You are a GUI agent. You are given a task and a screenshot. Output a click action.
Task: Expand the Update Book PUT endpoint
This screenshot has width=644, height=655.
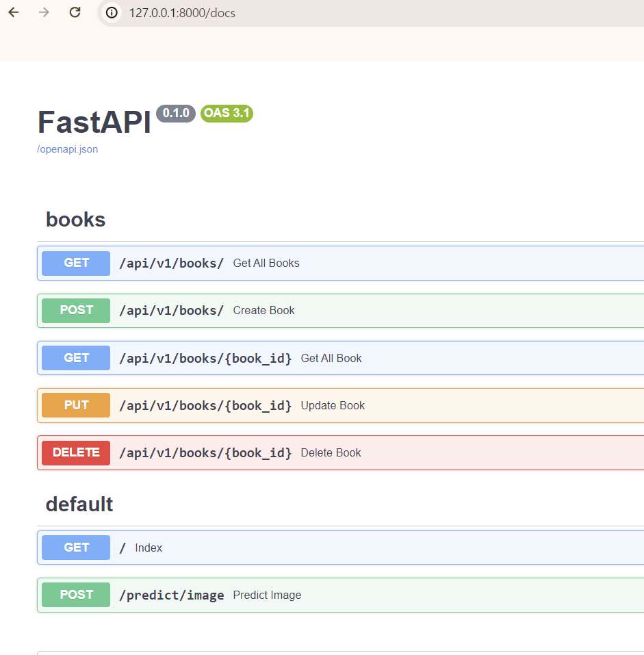click(340, 405)
